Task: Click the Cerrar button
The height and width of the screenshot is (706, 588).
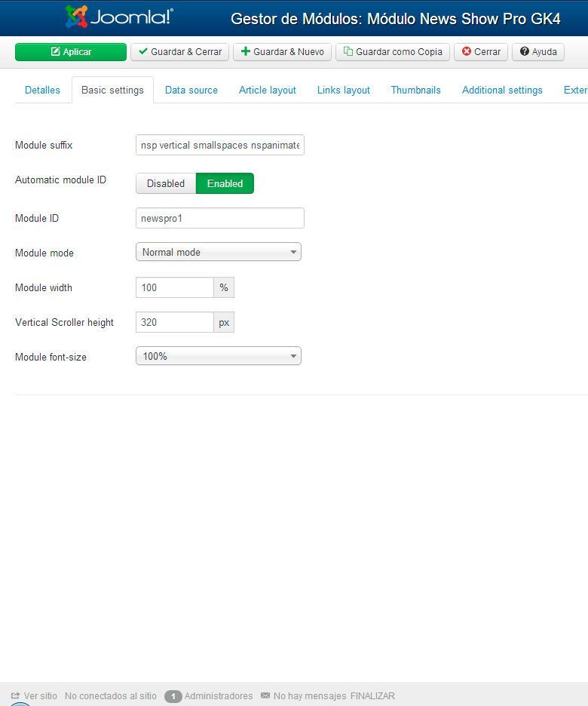Action: tap(481, 52)
